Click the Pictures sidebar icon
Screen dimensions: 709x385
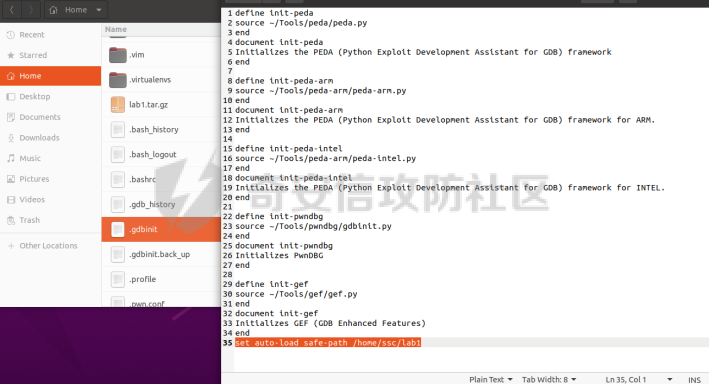[x=11, y=179]
